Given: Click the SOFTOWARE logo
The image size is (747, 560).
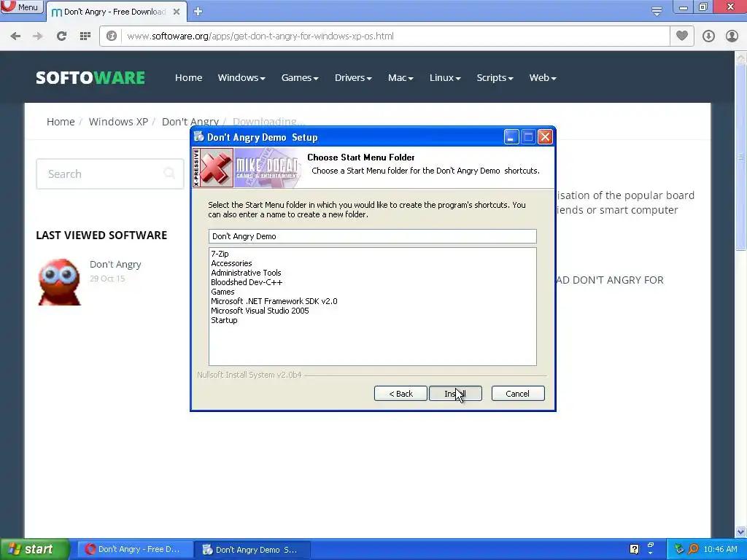Looking at the screenshot, I should click(x=90, y=77).
